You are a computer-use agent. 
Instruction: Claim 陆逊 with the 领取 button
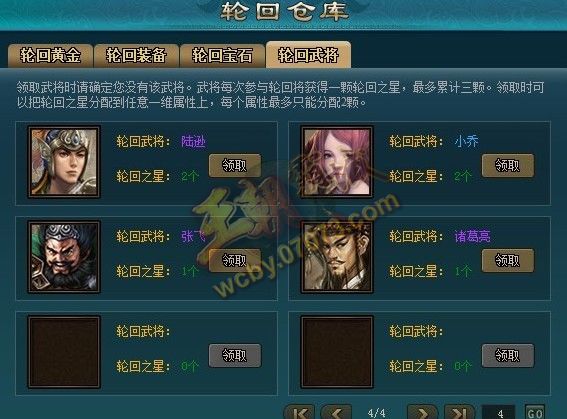[235, 166]
